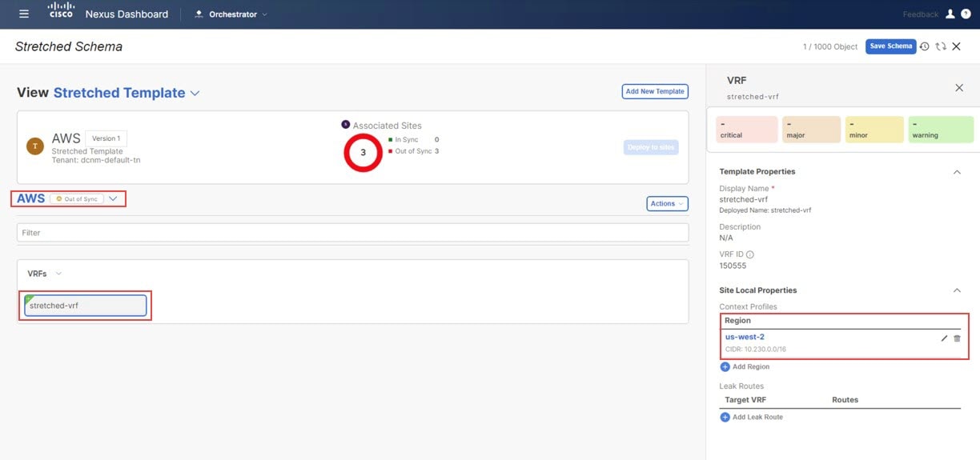980x460 pixels.
Task: Open schema history clock icon
Action: 925,46
